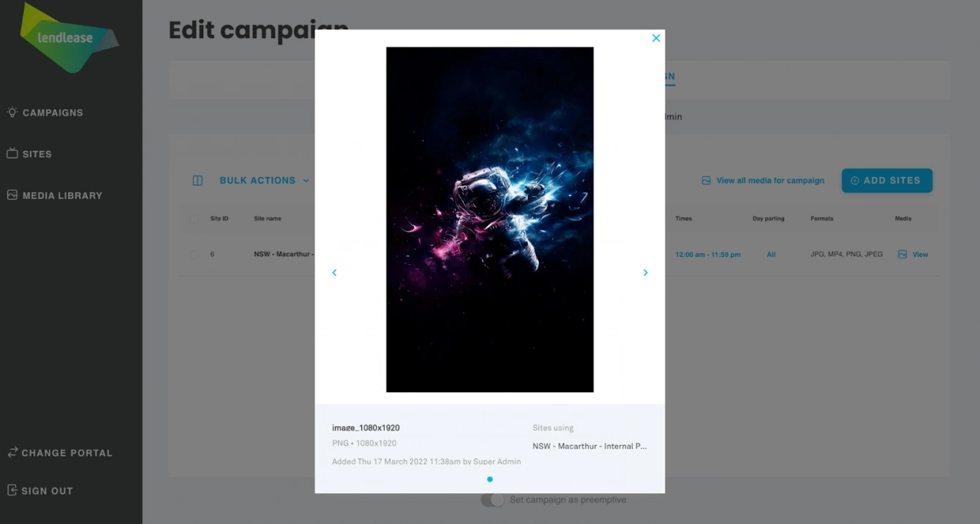Show the next media with the right arrow

[645, 272]
